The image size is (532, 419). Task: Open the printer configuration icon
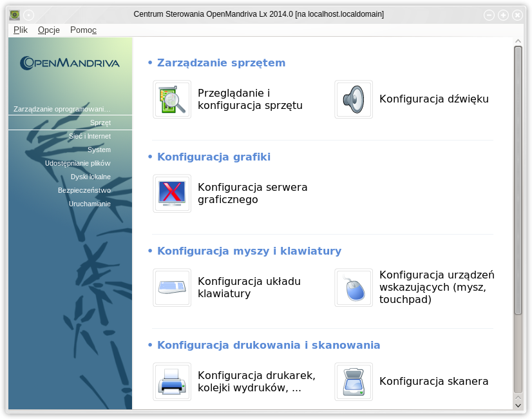[172, 382]
